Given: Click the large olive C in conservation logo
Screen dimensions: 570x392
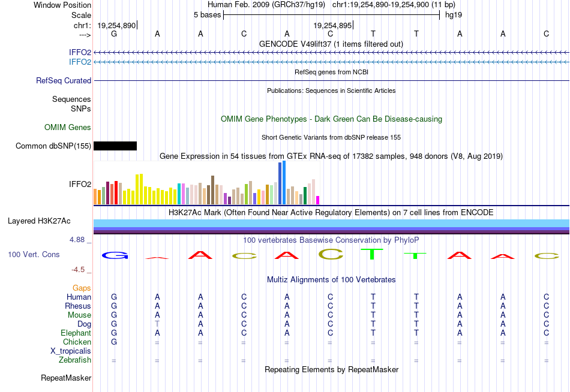Looking at the screenshot, I should pyautogui.click(x=331, y=254).
